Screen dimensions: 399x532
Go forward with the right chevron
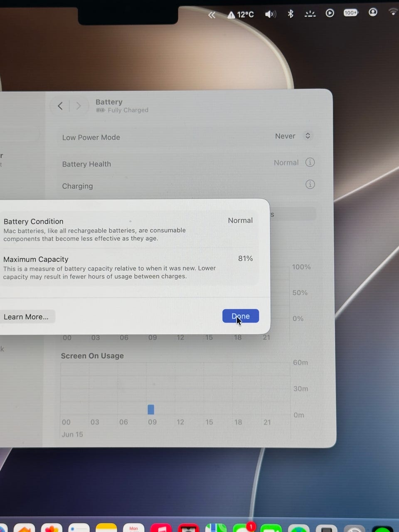tap(78, 106)
